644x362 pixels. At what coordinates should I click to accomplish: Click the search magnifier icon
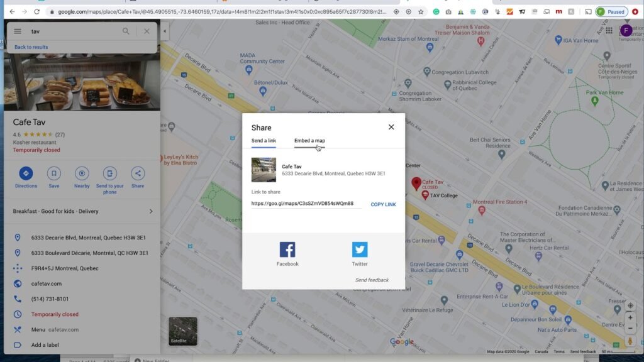click(126, 31)
